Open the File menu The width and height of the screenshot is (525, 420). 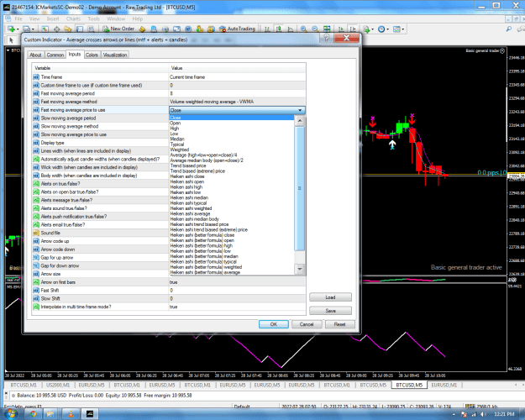pos(18,18)
